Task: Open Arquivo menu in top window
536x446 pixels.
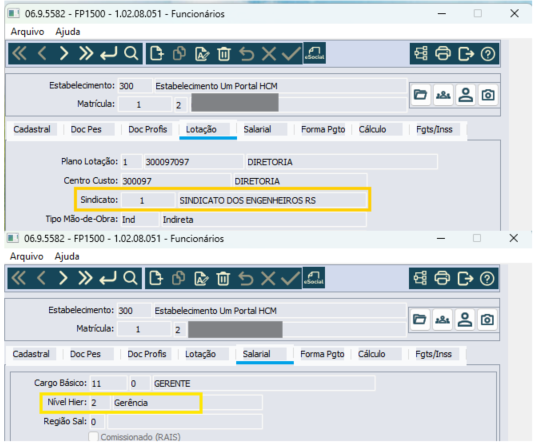Action: 27,32
